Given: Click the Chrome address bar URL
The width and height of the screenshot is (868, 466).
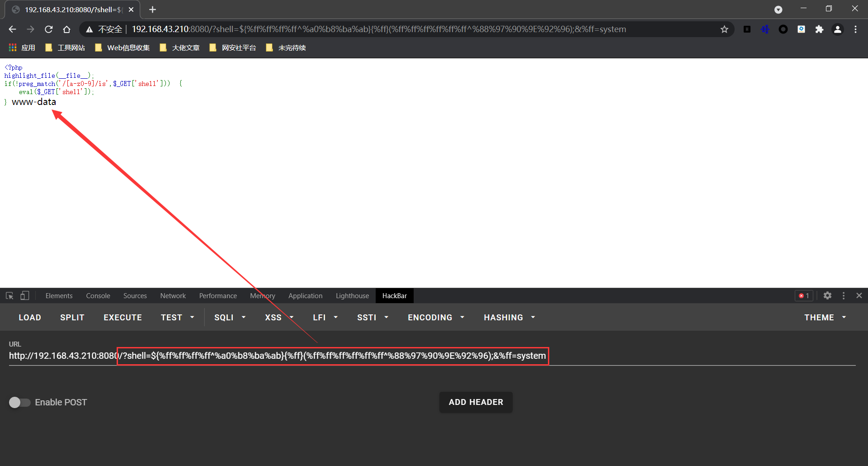Looking at the screenshot, I should pos(379,29).
